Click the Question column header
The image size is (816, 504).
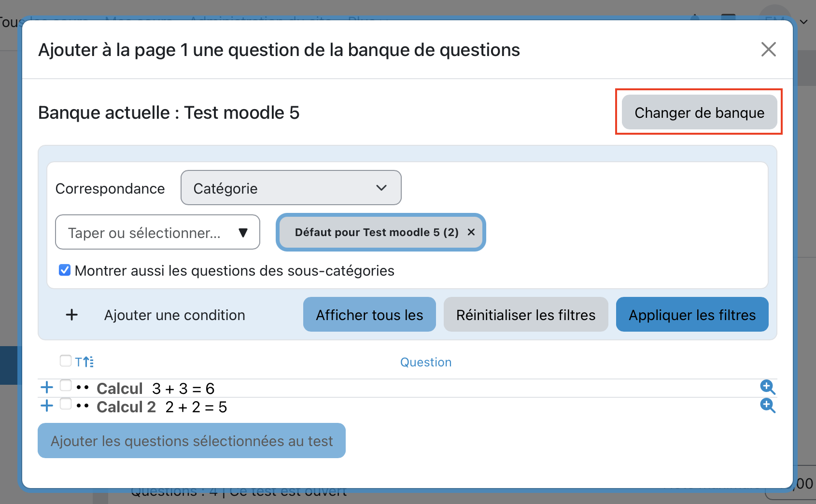click(425, 362)
